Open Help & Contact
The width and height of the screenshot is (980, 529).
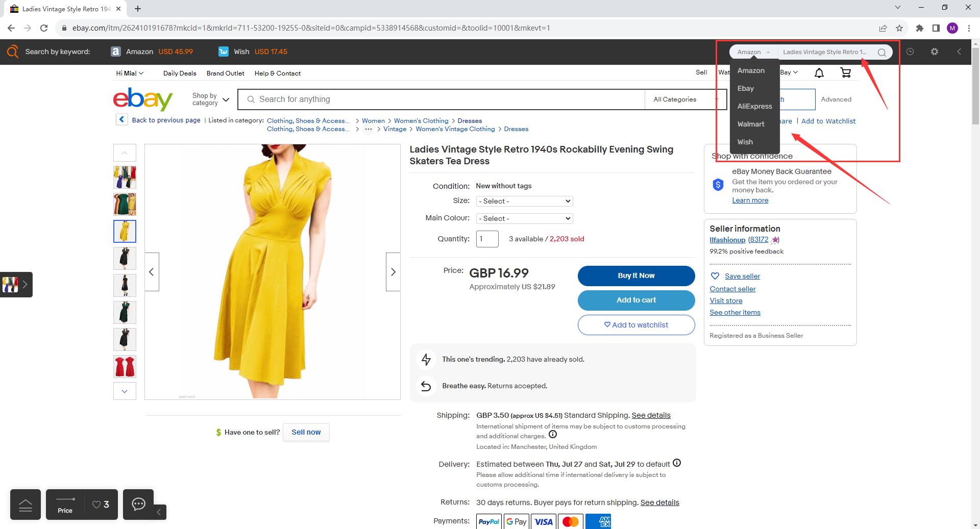pyautogui.click(x=277, y=73)
